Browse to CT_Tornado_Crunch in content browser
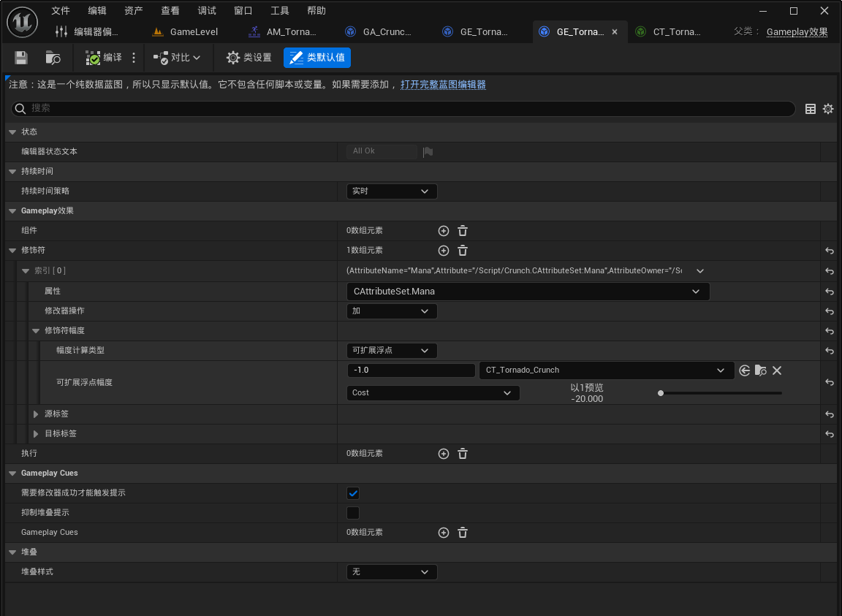The width and height of the screenshot is (842, 616). (x=760, y=370)
